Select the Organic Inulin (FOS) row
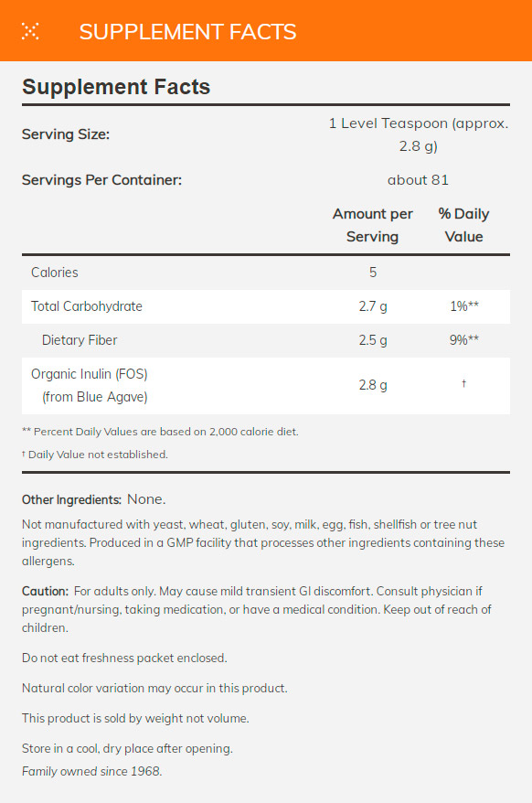This screenshot has height=803, width=532. [x=266, y=385]
